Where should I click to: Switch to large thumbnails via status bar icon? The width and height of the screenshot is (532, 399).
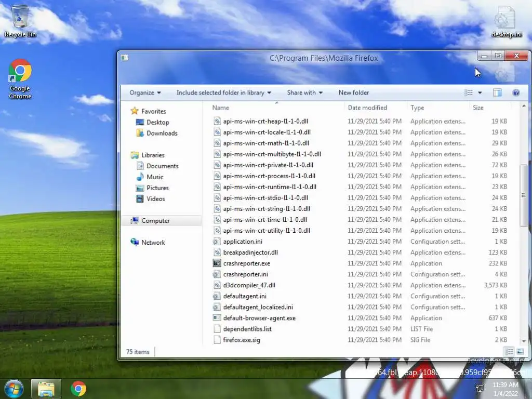(x=520, y=352)
